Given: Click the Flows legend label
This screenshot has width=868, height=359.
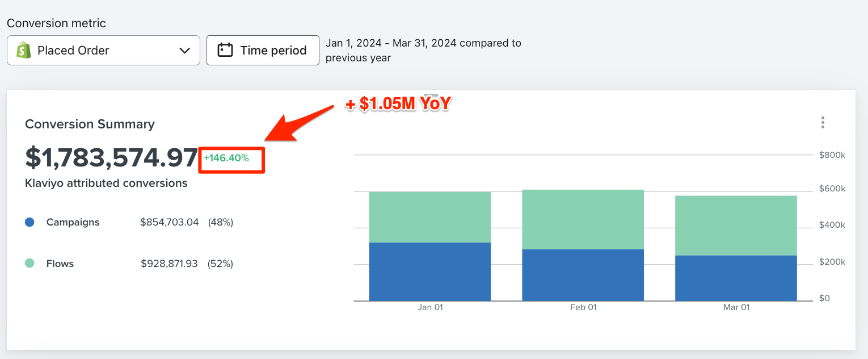Looking at the screenshot, I should point(60,264).
